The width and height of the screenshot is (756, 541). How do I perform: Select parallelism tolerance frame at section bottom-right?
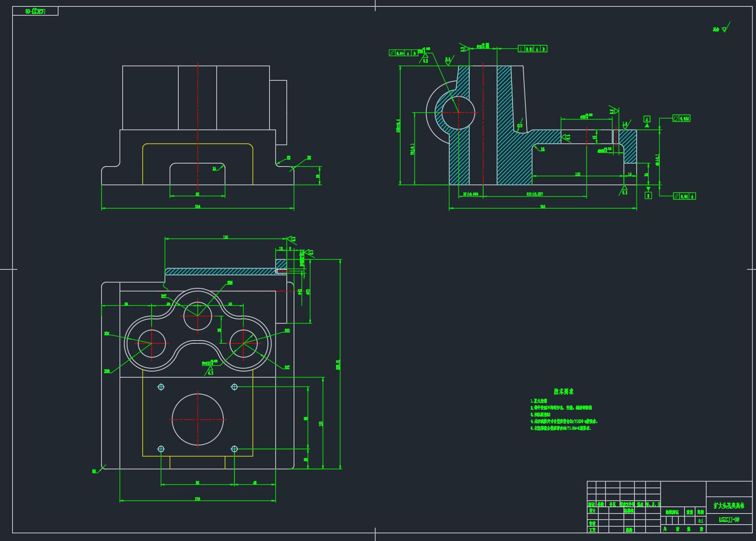[x=684, y=196]
